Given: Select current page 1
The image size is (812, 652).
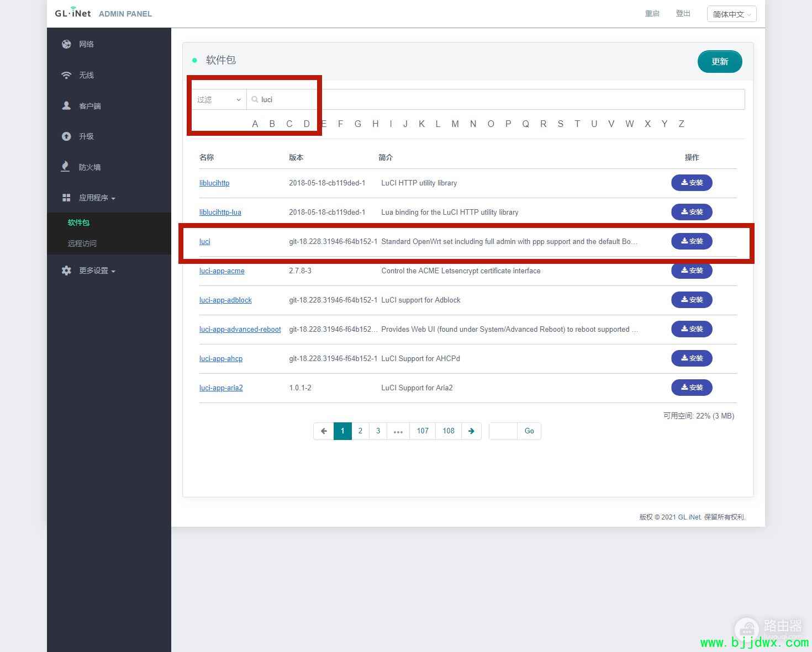Looking at the screenshot, I should (342, 431).
